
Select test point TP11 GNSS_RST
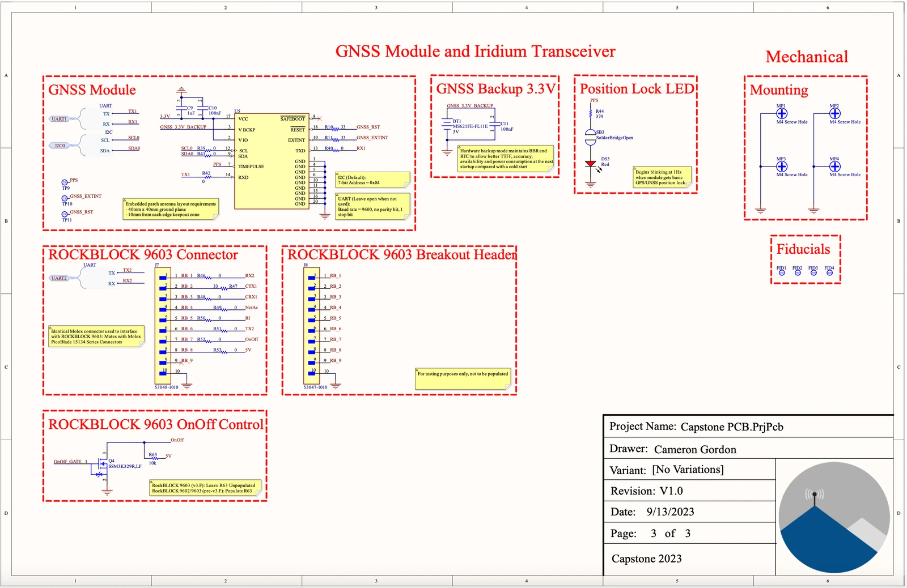click(65, 214)
